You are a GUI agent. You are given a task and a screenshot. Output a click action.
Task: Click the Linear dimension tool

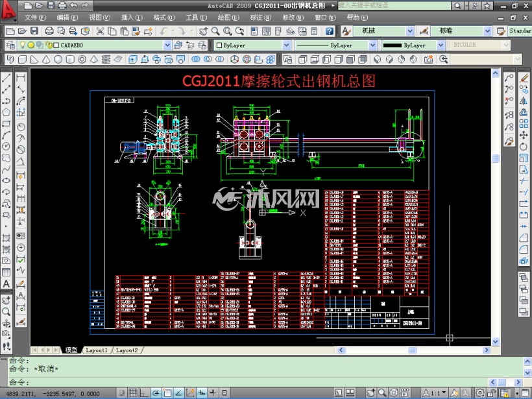click(21, 78)
